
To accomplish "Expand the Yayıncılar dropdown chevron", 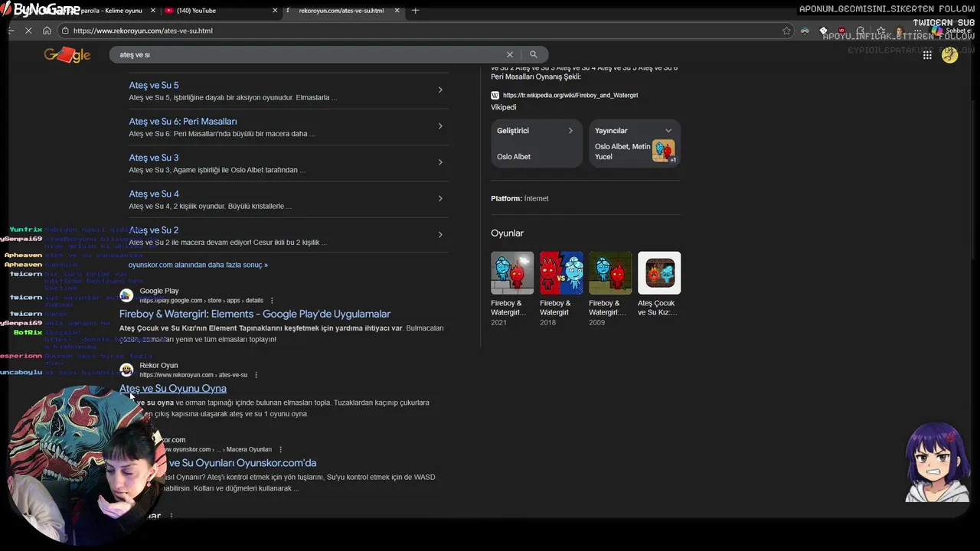I will pos(668,131).
